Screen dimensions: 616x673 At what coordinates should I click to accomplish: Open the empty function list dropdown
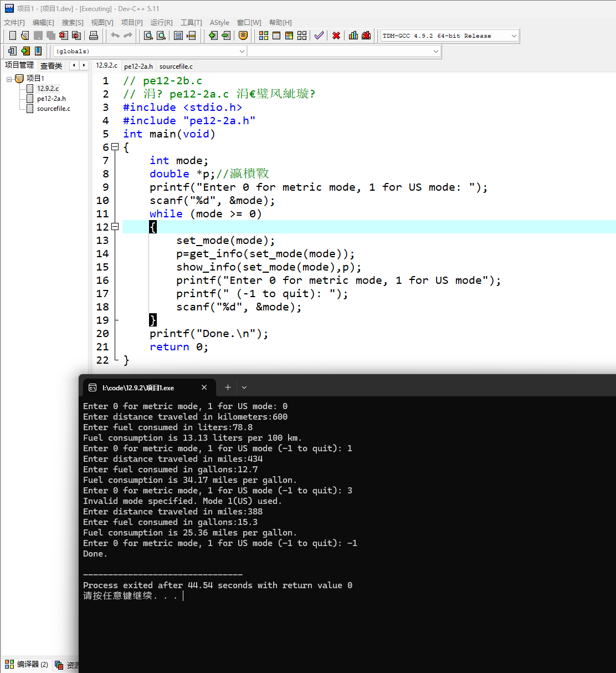(344, 51)
